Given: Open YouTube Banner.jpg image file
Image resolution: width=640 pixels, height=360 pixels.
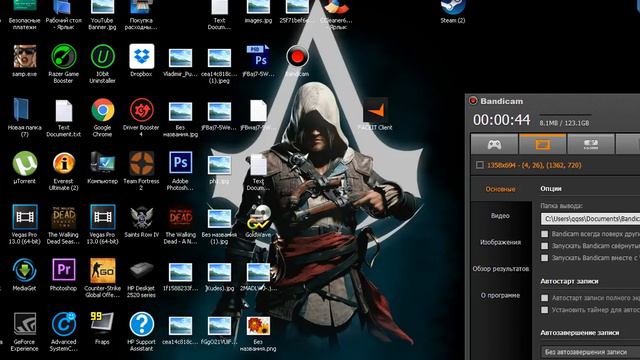Looking at the screenshot, I should click(x=102, y=15).
